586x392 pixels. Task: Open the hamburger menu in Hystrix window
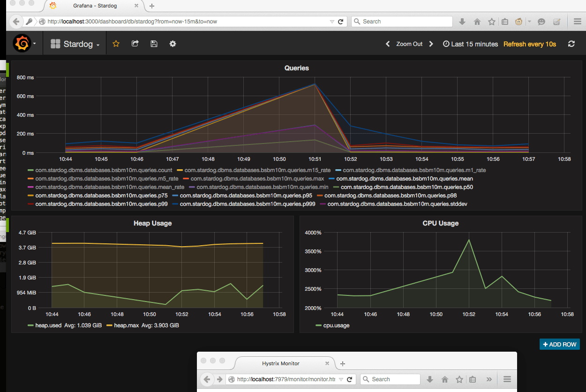(x=507, y=379)
